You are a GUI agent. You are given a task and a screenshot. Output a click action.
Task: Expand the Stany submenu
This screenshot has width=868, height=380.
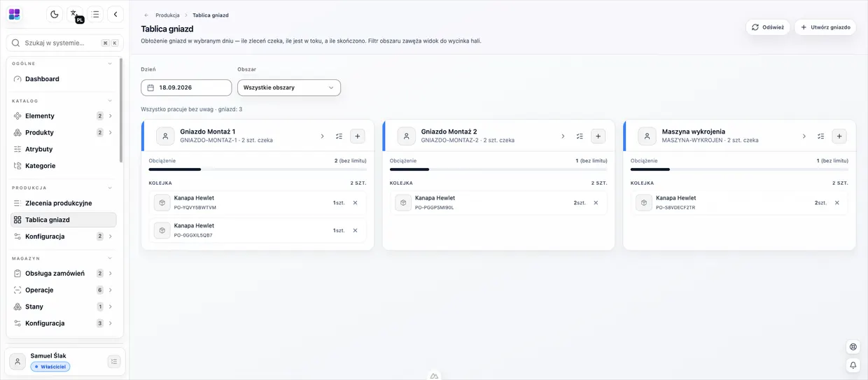pyautogui.click(x=111, y=307)
